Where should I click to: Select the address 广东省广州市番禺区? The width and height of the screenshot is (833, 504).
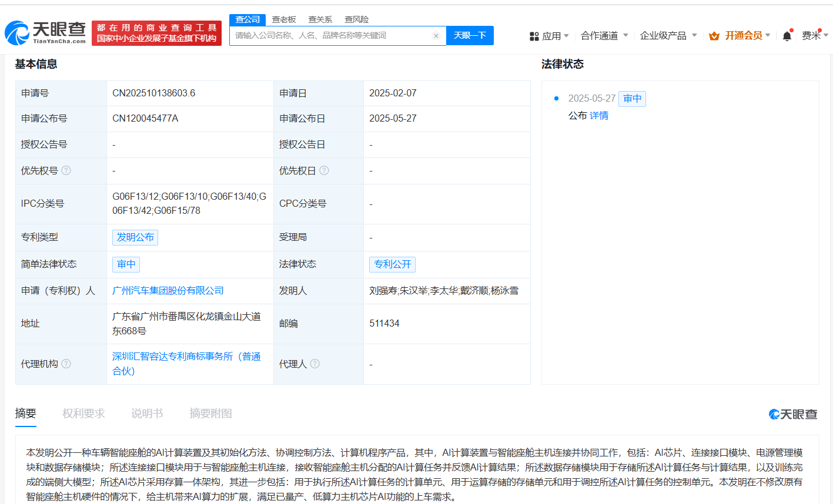pos(154,317)
